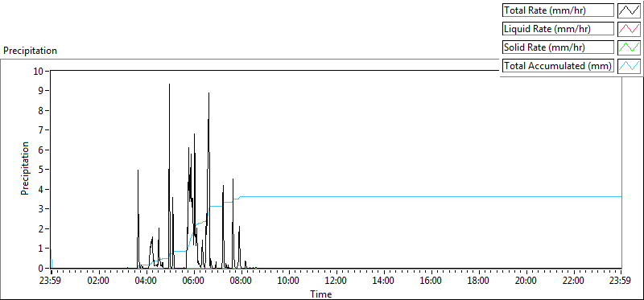
Task: Click the flat blue accumulated line near 16:00
Action: click(x=431, y=196)
